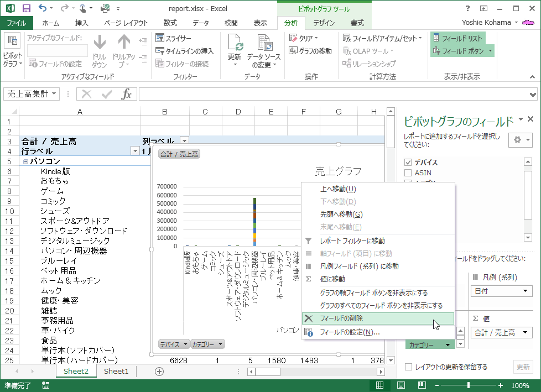The image size is (541, 392).
Task: Toggle the ASIN field checkbox
Action: tap(408, 173)
